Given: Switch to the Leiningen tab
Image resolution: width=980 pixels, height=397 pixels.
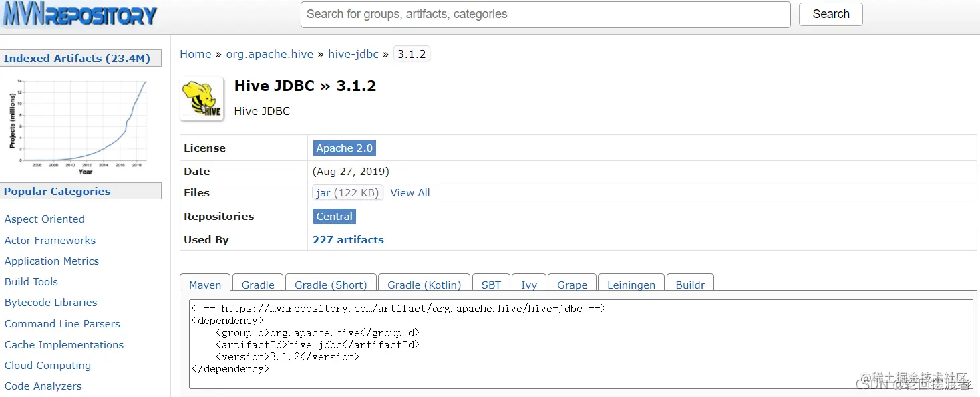Looking at the screenshot, I should 631,284.
